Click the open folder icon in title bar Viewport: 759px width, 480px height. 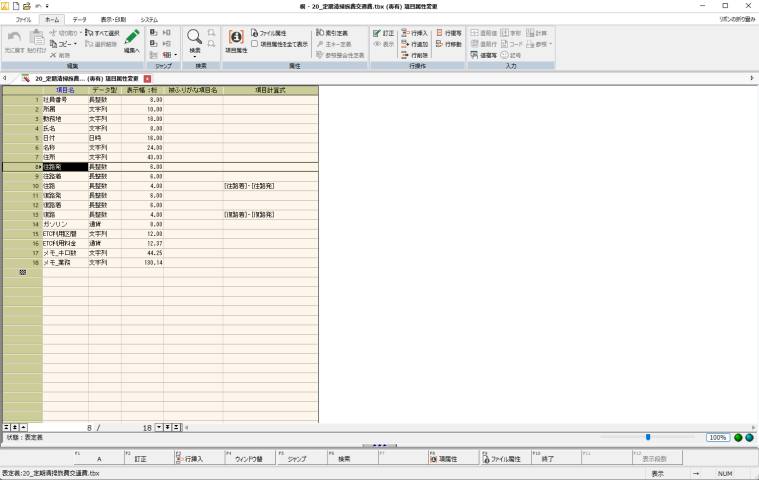coord(27,6)
